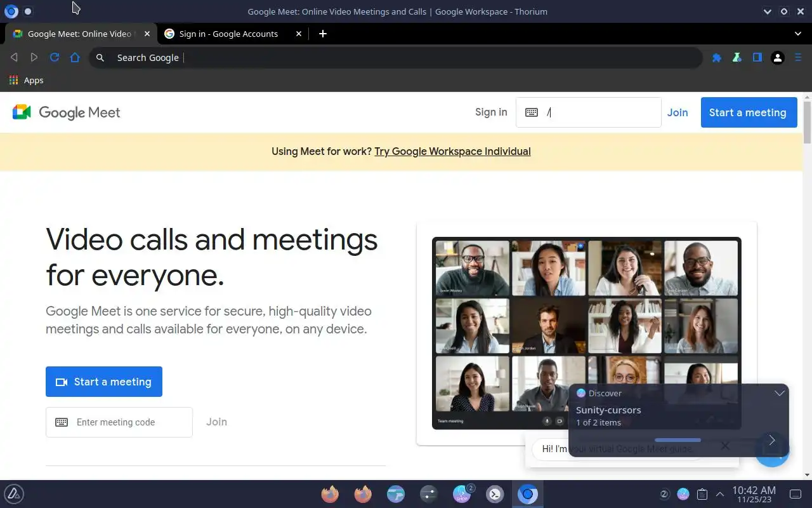The image size is (812, 508).
Task: Open the window title bar menu icon
Action: (11, 11)
